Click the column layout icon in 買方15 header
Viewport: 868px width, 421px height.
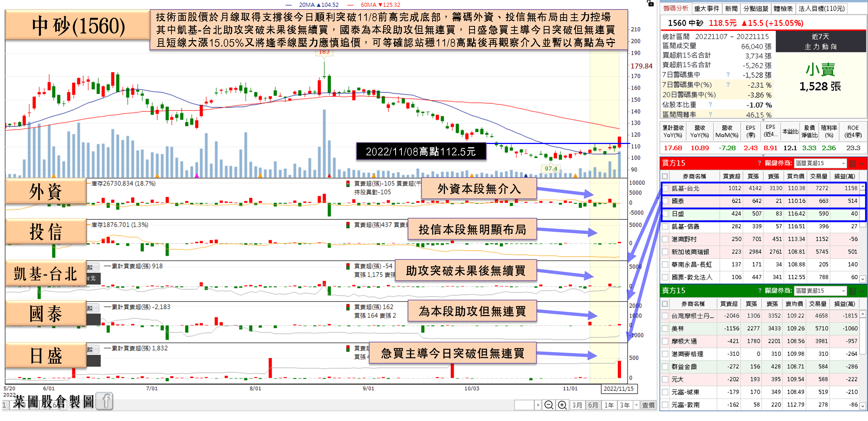[853, 163]
